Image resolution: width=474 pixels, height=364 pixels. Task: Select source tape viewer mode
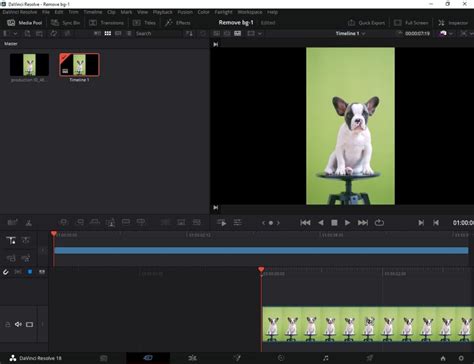tap(227, 33)
